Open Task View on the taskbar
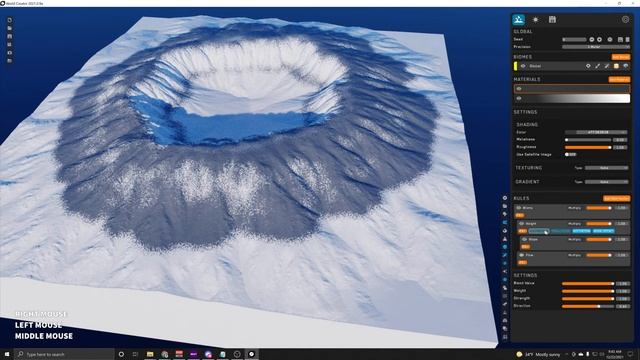Image resolution: width=640 pixels, height=360 pixels. [x=135, y=354]
